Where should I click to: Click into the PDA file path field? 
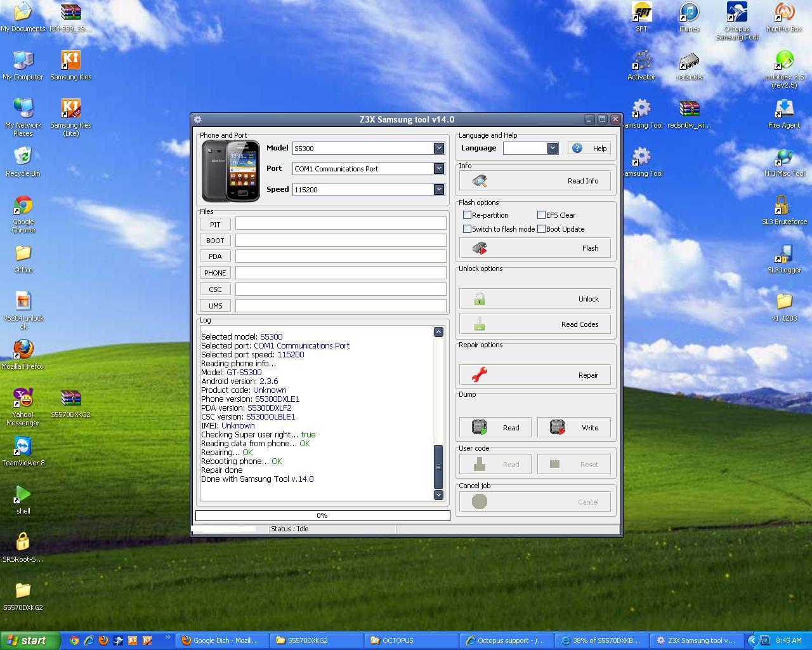(341, 256)
